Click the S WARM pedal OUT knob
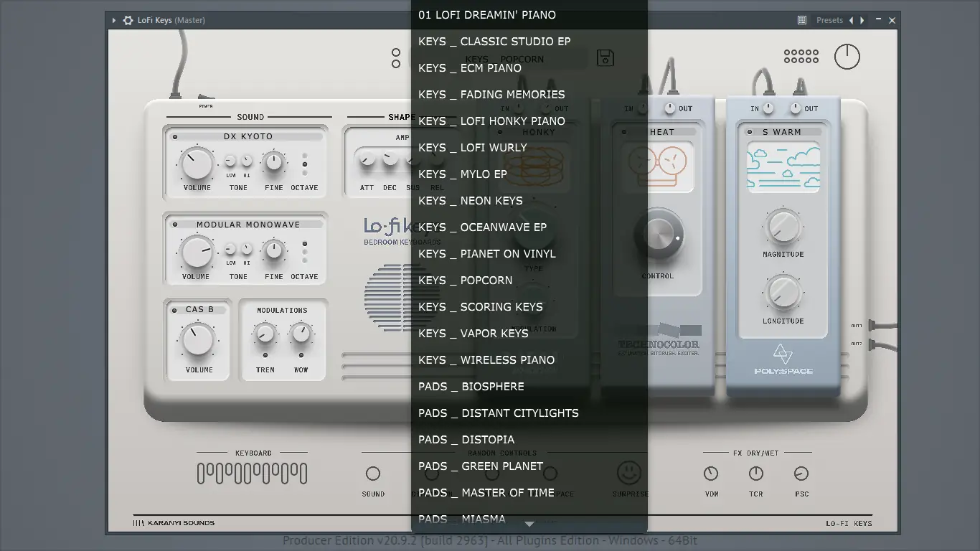 (796, 108)
